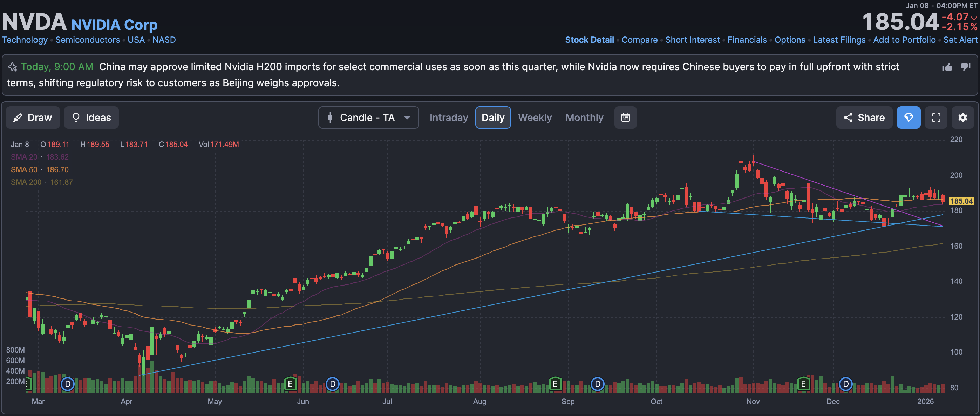Click the AI sparkle icon beside news

click(12, 67)
